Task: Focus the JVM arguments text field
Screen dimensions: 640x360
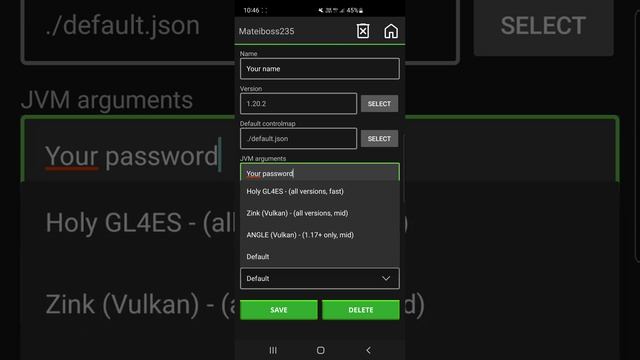Action: tap(320, 173)
